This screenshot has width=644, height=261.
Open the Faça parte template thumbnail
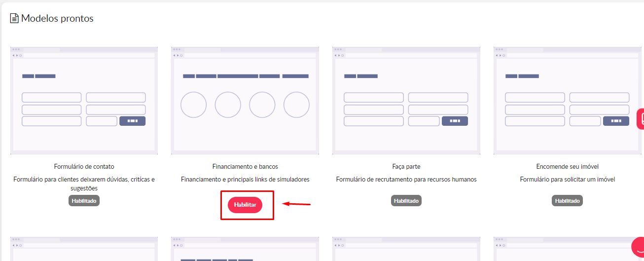(x=406, y=101)
